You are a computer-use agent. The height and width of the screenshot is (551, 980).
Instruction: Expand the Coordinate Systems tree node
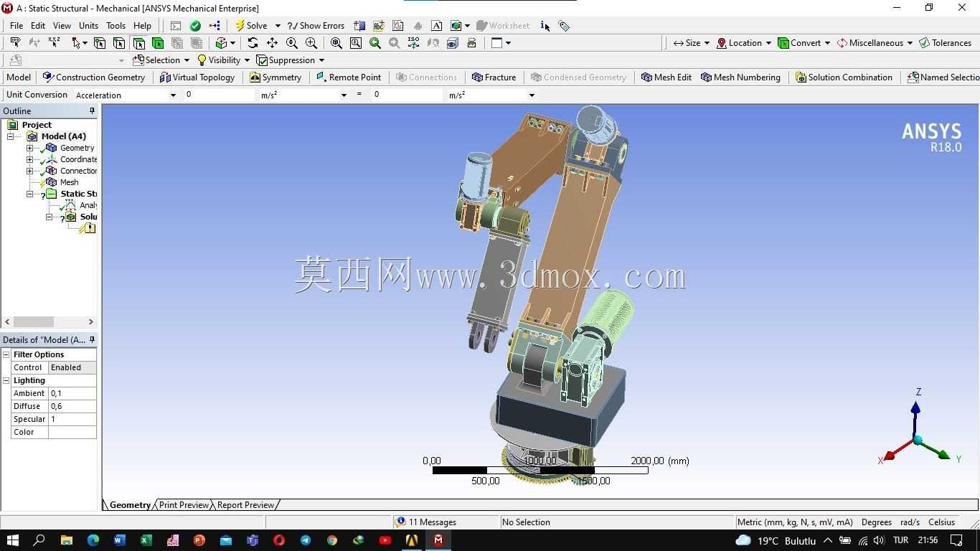pos(29,159)
